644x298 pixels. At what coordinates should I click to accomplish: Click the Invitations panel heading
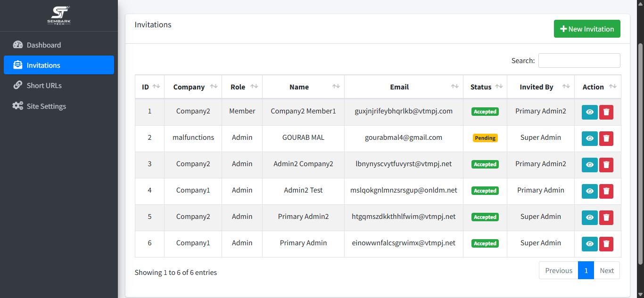(153, 24)
